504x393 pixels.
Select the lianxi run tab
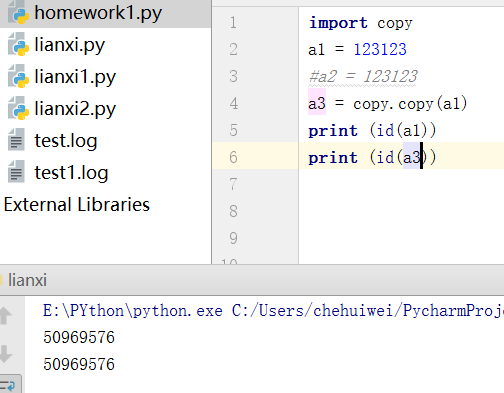pos(27,280)
